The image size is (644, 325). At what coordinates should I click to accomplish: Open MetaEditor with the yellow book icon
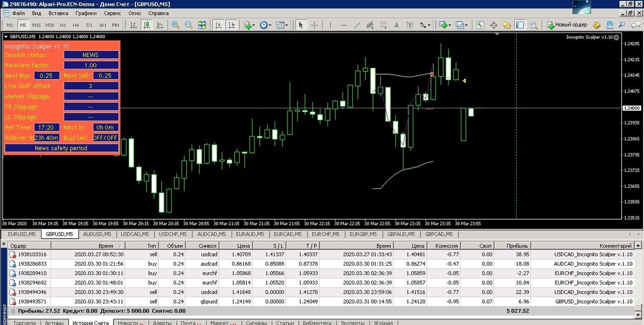(597, 25)
